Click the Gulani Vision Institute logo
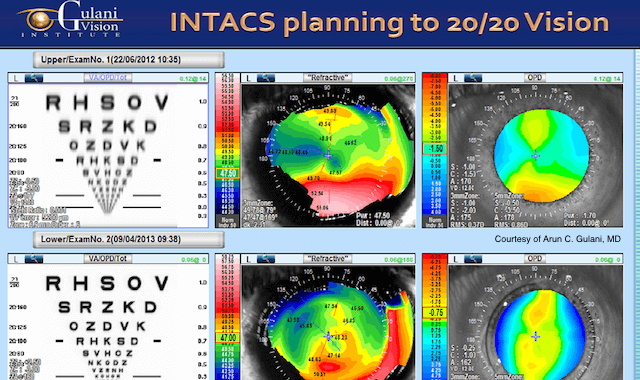This screenshot has height=380, width=640. coord(70,20)
